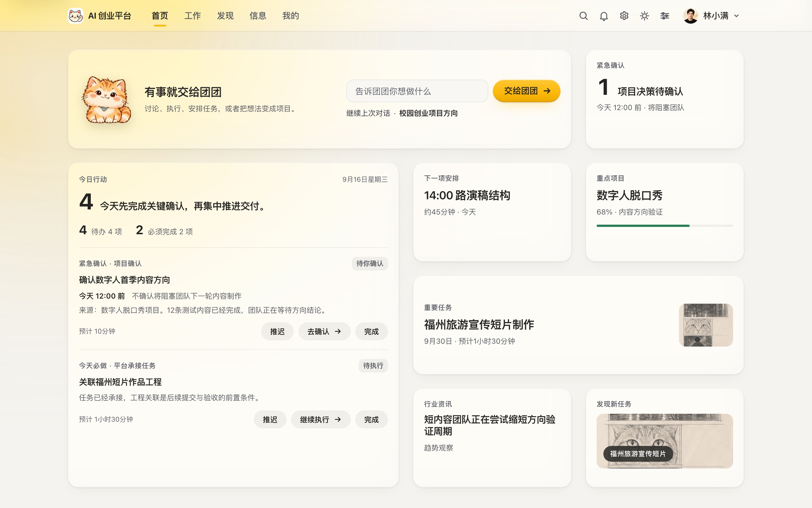Click the 重要任务 card thumbnail image
This screenshot has width=812, height=508.
(x=706, y=325)
